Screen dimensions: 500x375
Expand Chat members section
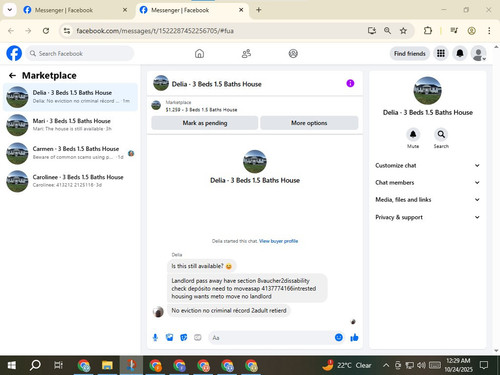tap(427, 182)
